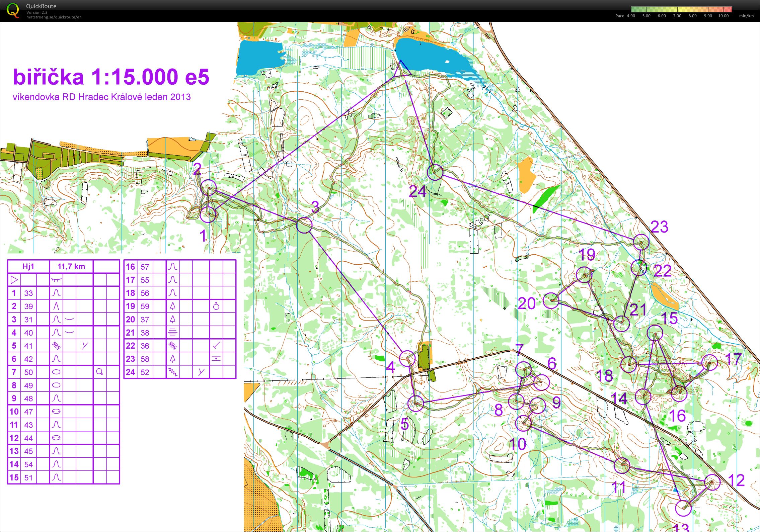Click the biřička 1:15.000 e5 map title

click(111, 77)
